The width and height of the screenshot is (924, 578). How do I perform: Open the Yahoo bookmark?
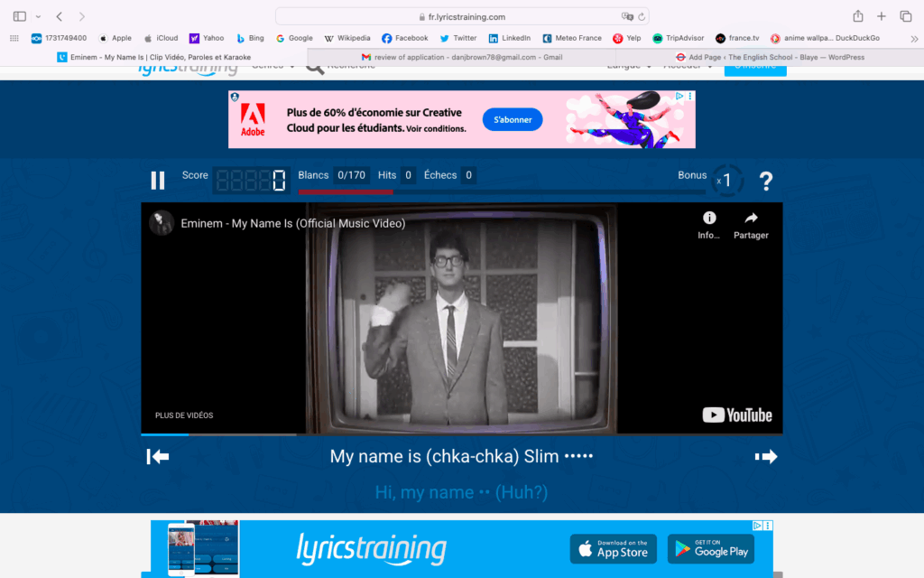click(x=207, y=38)
